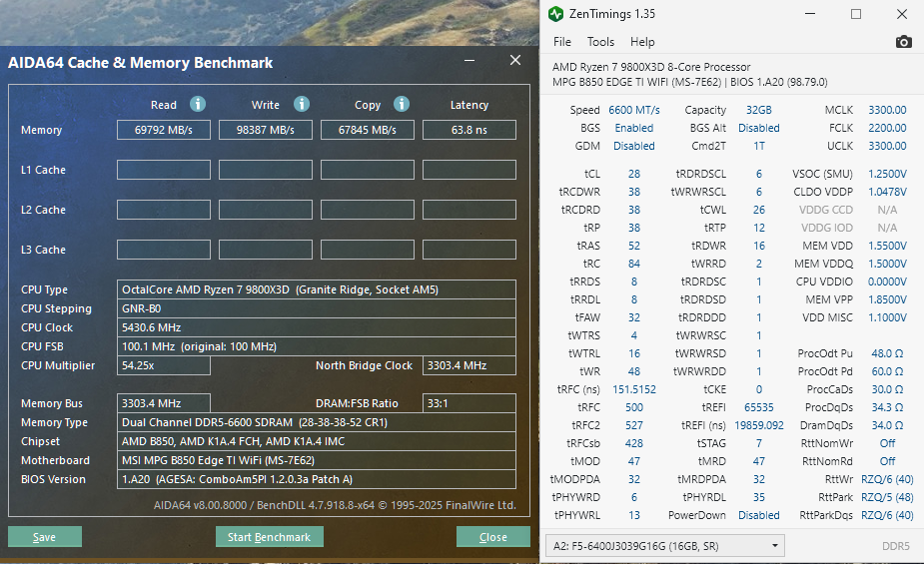Click the DRAM:FSB Ratio value 33:1
Image resolution: width=924 pixels, height=564 pixels.
[x=469, y=403]
